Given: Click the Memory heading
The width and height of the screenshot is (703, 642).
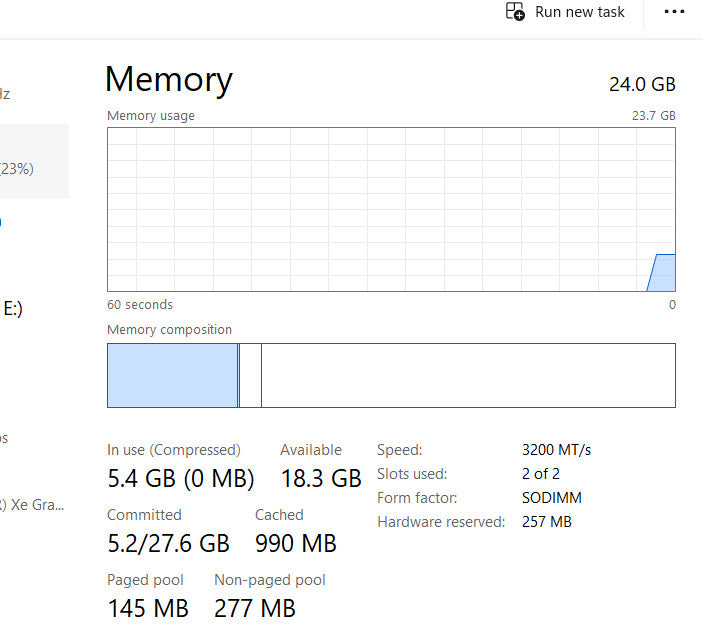Looking at the screenshot, I should [x=169, y=80].
